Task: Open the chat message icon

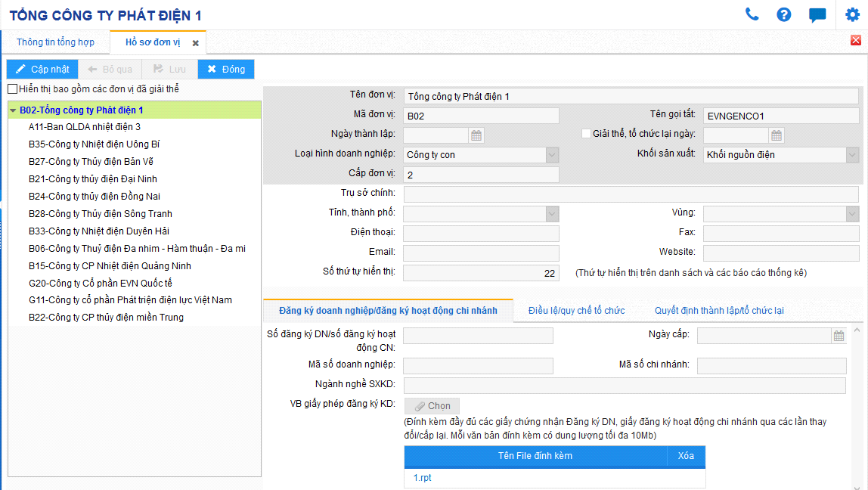Action: click(x=817, y=15)
